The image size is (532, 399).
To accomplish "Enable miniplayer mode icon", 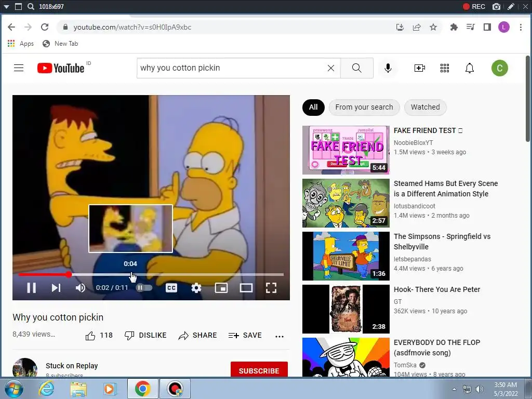I will 221,288.
